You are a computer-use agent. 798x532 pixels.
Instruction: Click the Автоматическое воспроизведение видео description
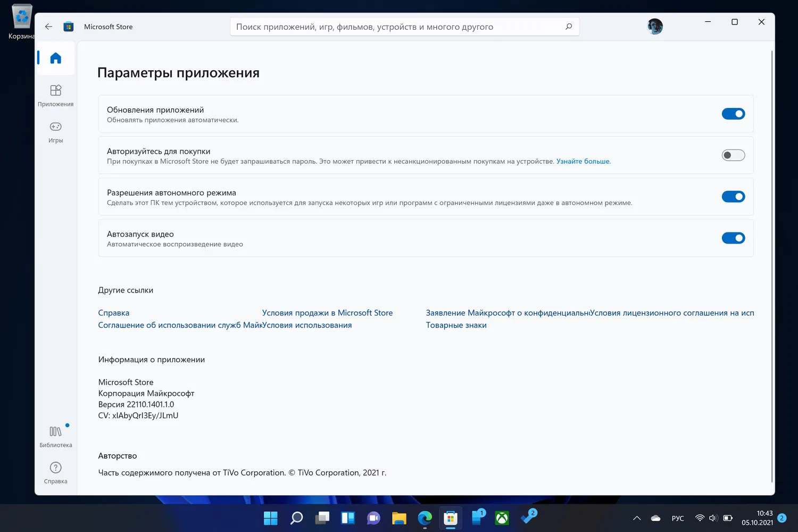(175, 244)
